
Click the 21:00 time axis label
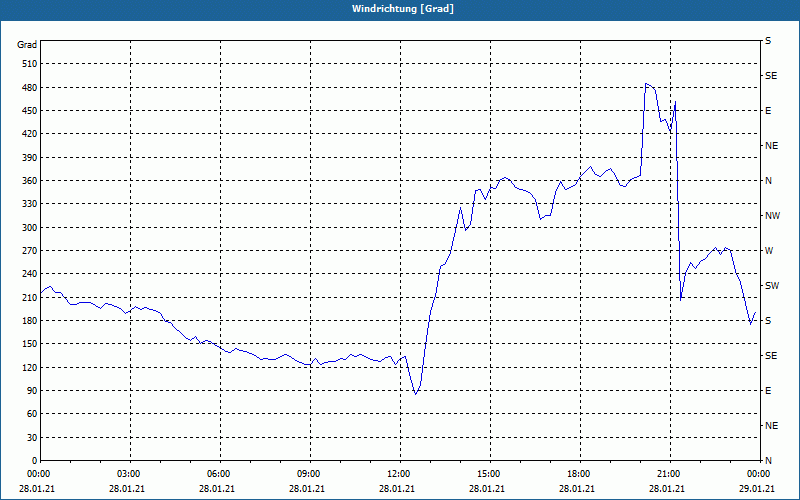tap(667, 474)
